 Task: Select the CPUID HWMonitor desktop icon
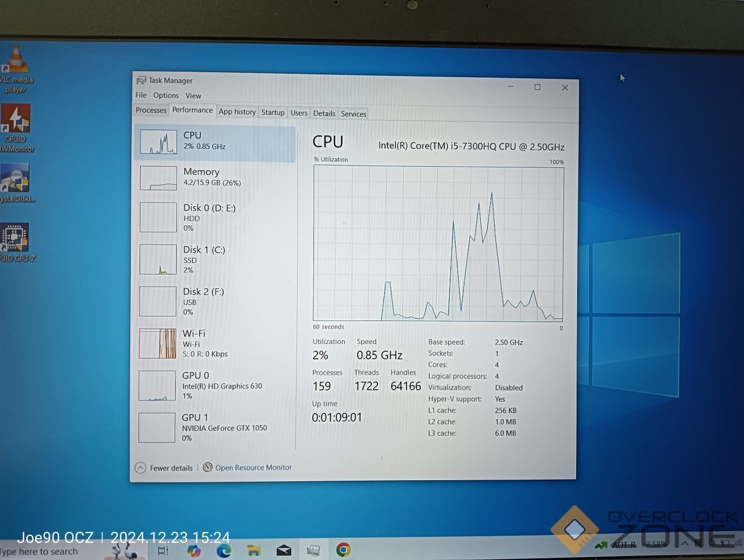[x=16, y=128]
